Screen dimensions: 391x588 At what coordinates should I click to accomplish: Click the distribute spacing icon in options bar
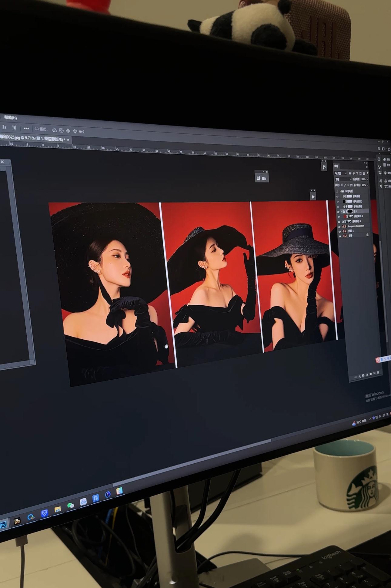(14, 128)
